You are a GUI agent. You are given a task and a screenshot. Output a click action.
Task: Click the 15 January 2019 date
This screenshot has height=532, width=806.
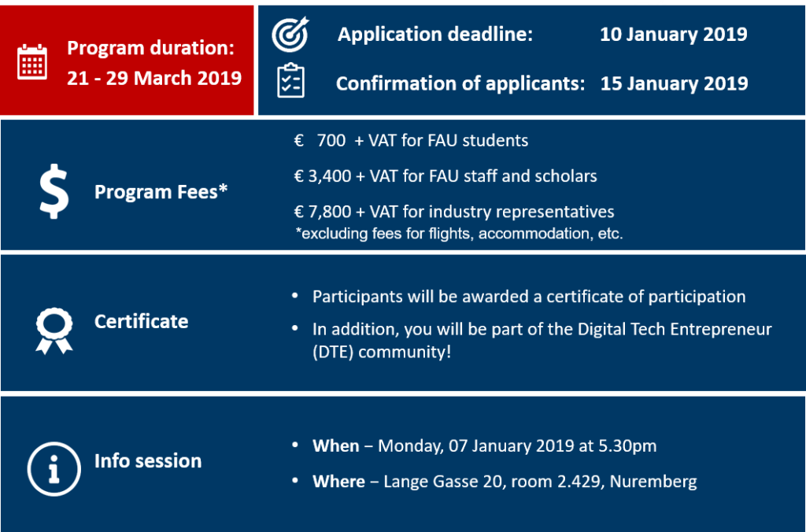pyautogui.click(x=674, y=83)
